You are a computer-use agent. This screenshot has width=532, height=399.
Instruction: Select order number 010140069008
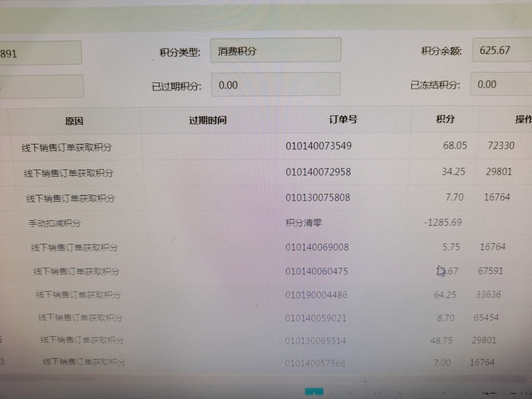click(317, 247)
